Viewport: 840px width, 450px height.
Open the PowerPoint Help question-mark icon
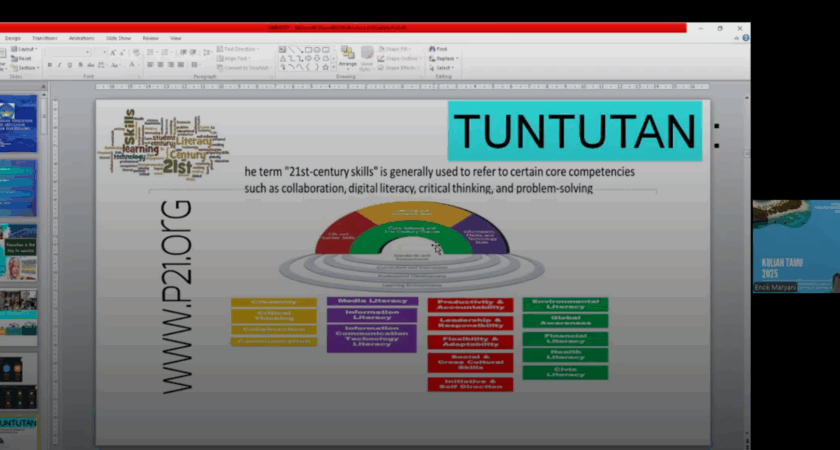click(x=746, y=38)
